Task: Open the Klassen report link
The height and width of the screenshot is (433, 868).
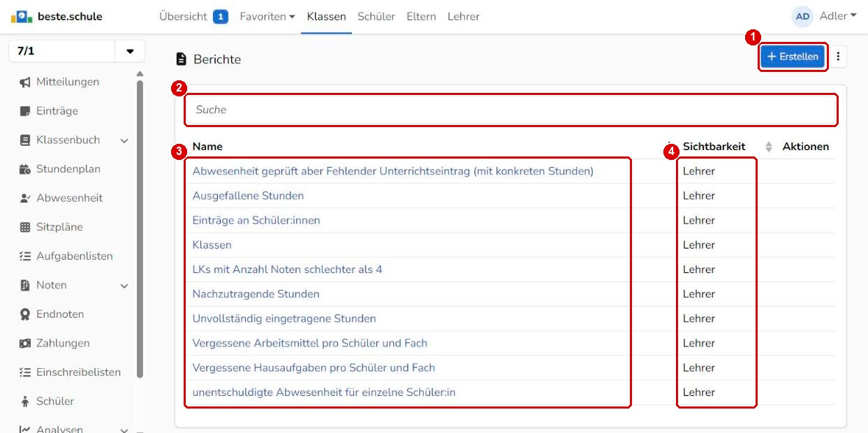Action: point(212,244)
